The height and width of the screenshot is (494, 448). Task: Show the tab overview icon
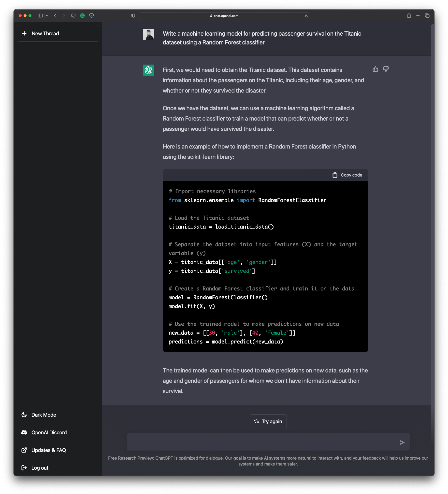(427, 16)
